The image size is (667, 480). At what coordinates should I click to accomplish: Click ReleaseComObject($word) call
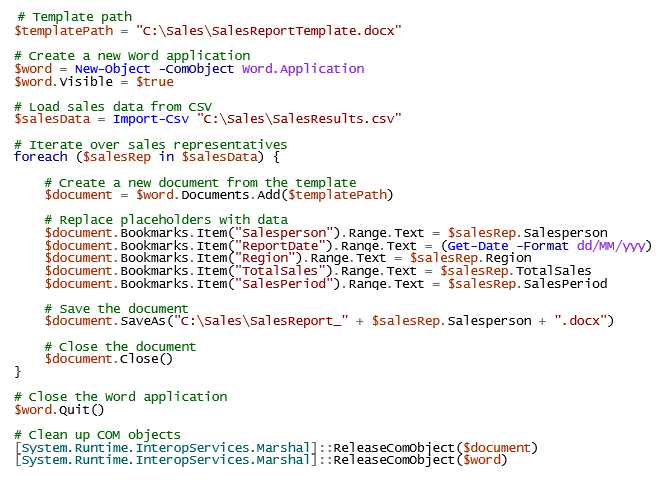coord(420,460)
